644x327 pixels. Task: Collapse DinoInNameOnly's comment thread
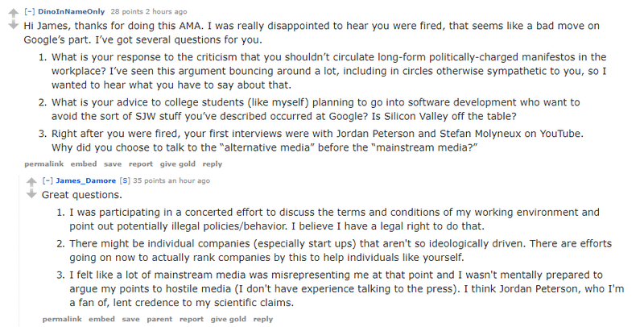[29, 11]
